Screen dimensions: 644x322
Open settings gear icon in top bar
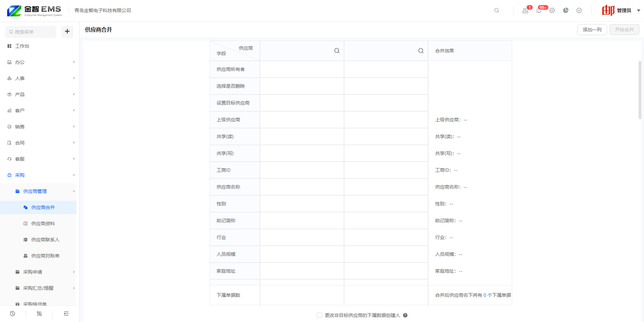pos(552,11)
